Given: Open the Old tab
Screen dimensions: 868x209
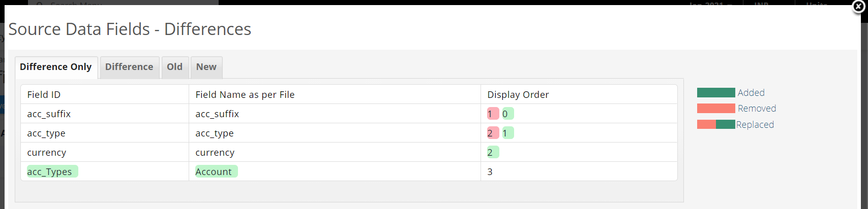Looking at the screenshot, I should click(174, 67).
